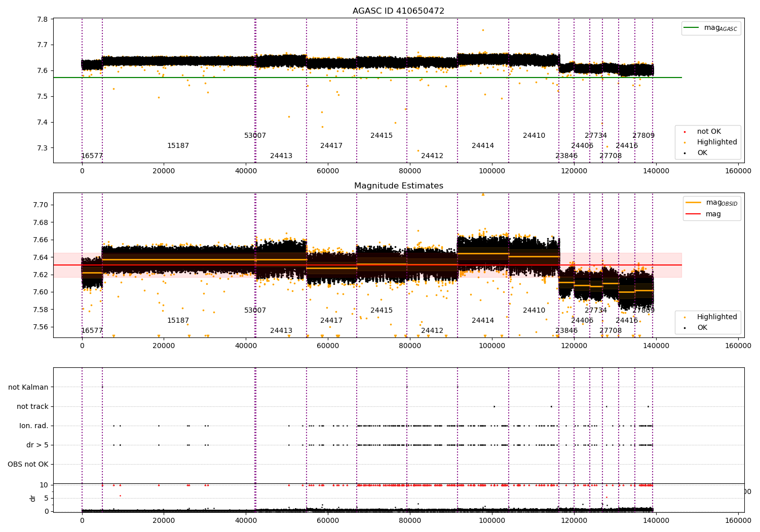
Task: Click the 7.5 y-axis tick label
Action: [43, 97]
